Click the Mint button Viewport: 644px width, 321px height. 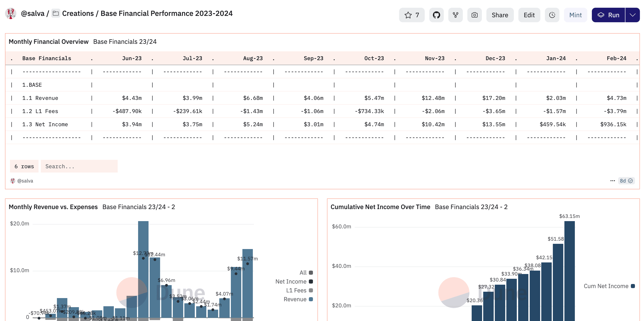575,15
